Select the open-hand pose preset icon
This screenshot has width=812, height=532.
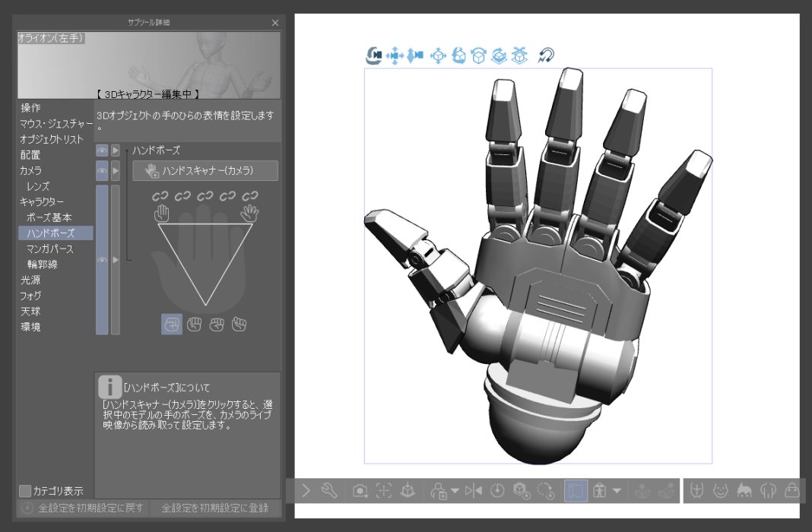pos(251,214)
